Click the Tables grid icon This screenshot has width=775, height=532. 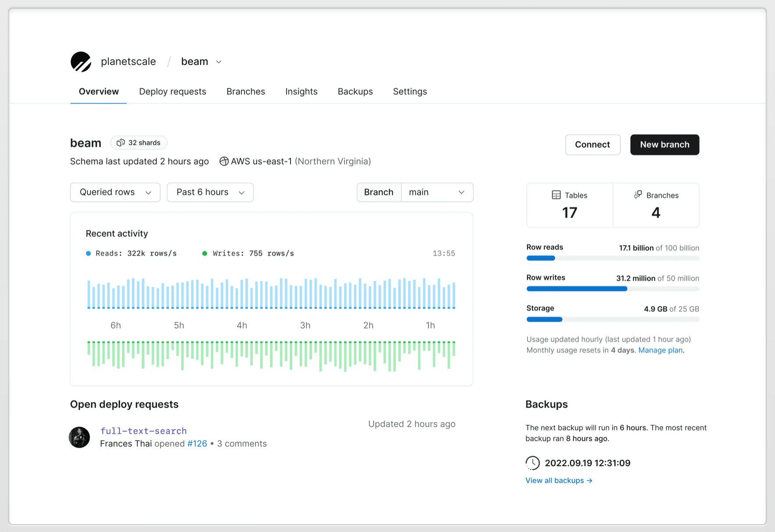pyautogui.click(x=556, y=195)
